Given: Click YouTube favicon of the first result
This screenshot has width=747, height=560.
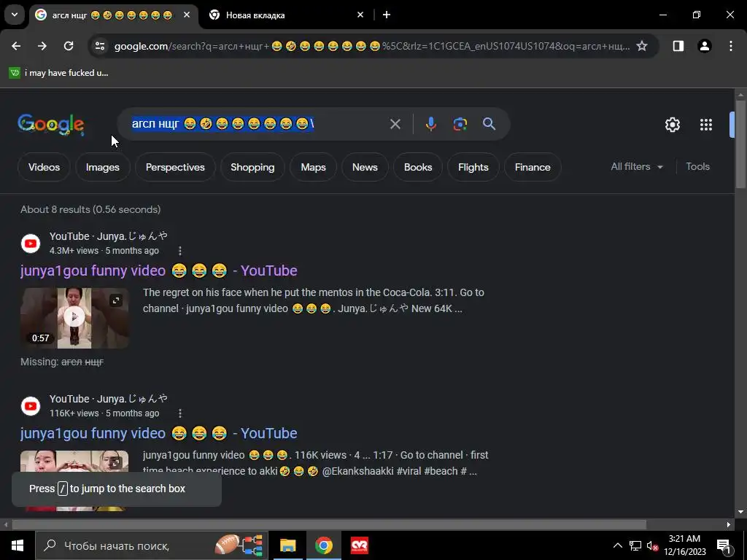Looking at the screenshot, I should tap(31, 244).
